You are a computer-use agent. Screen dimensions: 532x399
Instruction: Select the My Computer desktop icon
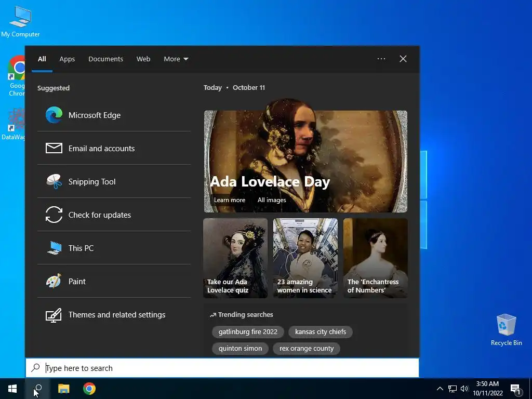click(20, 22)
